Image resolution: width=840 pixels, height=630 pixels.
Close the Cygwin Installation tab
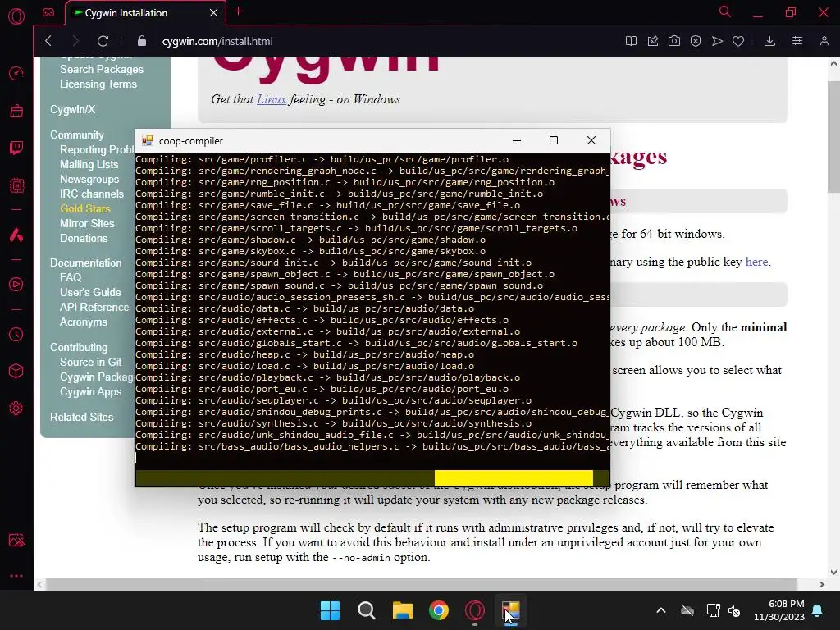pyautogui.click(x=214, y=13)
